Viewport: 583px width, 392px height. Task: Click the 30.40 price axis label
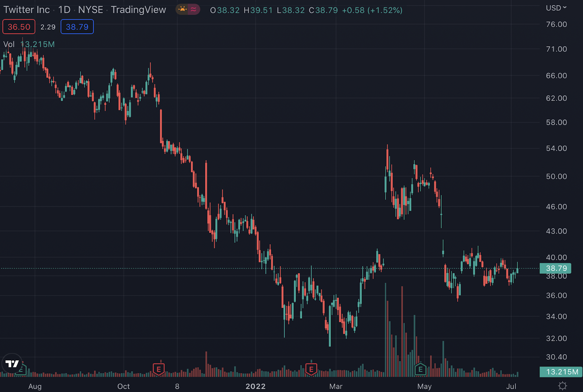click(x=556, y=357)
